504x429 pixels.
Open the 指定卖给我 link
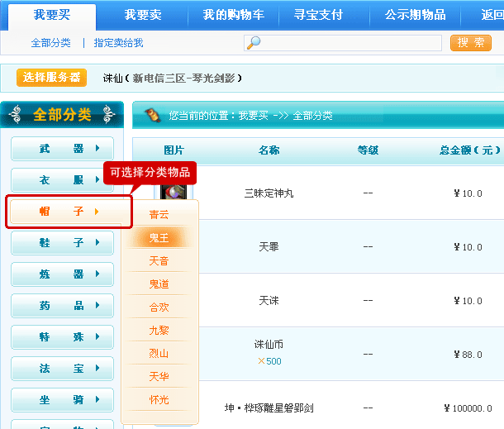point(118,43)
